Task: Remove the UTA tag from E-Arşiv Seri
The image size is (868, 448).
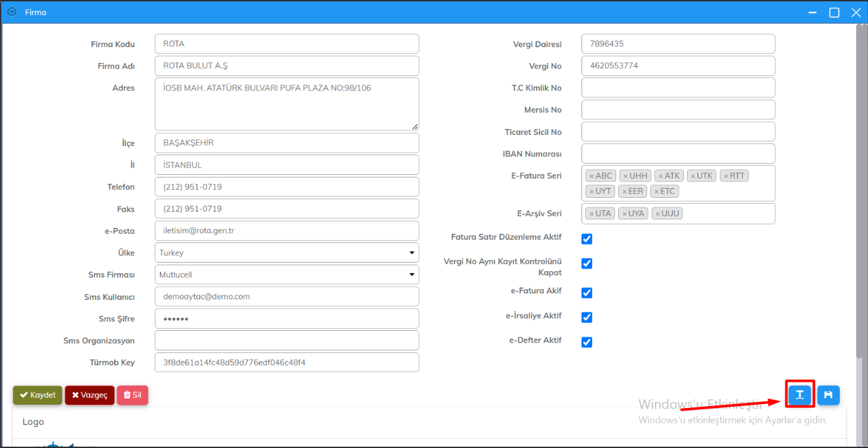Action: click(591, 214)
